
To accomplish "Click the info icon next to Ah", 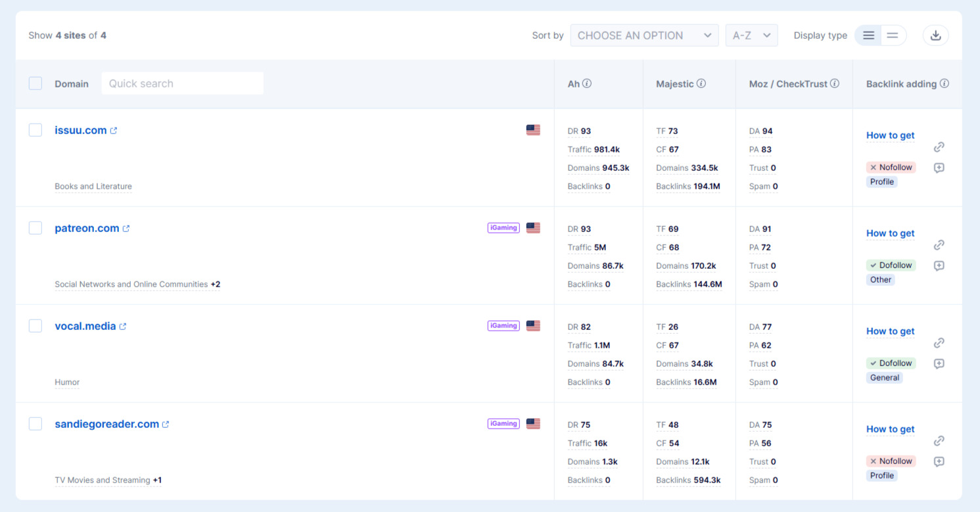I will [x=587, y=83].
